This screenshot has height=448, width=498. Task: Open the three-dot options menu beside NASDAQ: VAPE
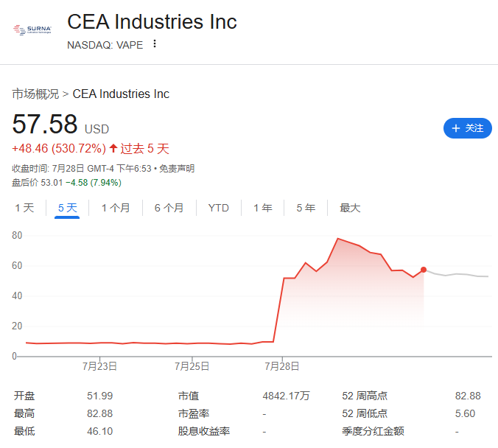(x=155, y=44)
